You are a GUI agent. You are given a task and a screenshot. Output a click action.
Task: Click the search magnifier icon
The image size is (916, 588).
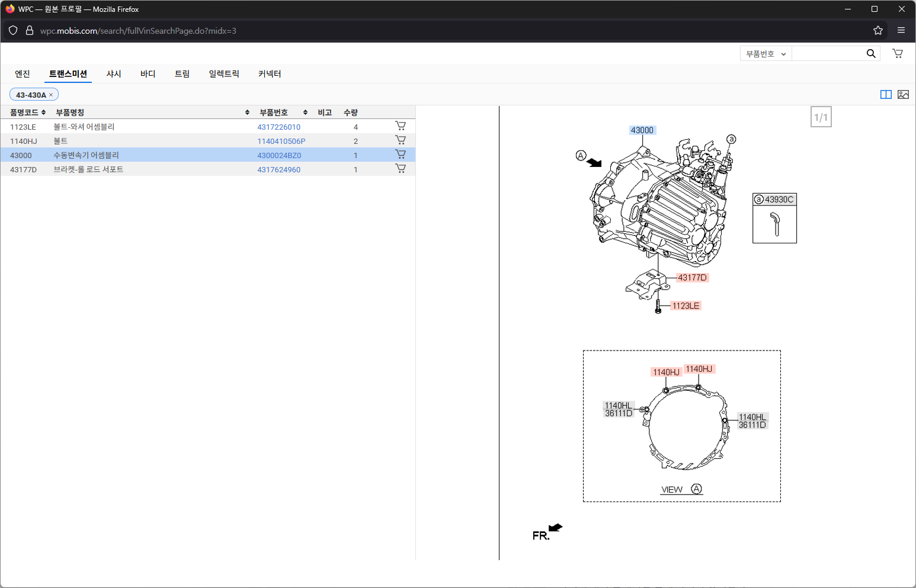(870, 53)
